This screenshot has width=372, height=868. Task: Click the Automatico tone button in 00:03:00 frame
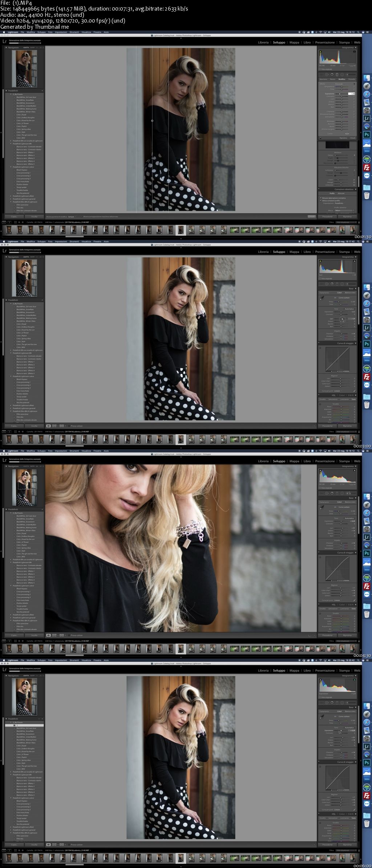[x=349, y=309]
